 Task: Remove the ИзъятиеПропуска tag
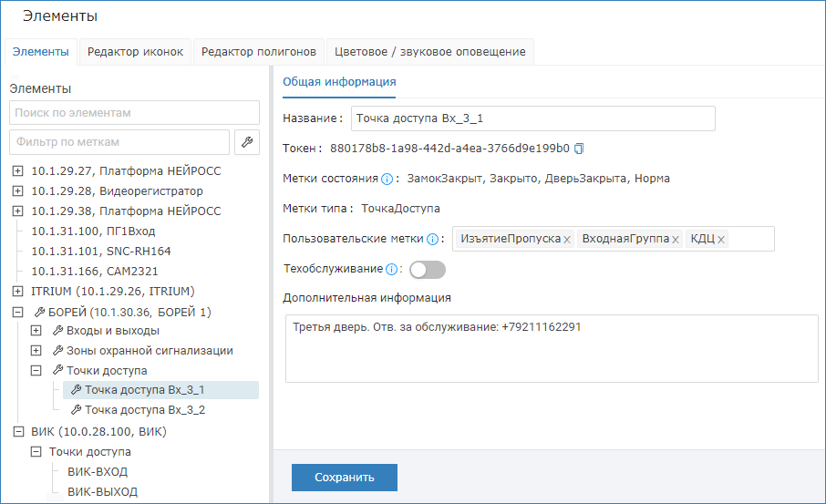(x=567, y=240)
